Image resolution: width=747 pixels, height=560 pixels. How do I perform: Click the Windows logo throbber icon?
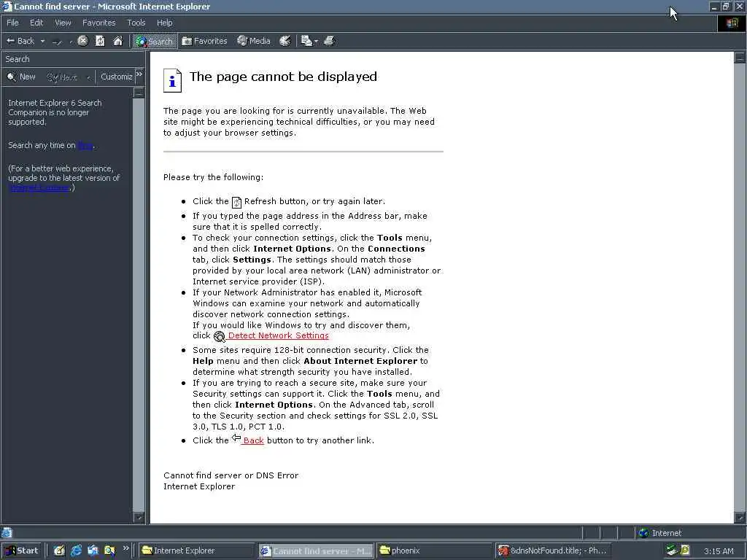point(731,23)
